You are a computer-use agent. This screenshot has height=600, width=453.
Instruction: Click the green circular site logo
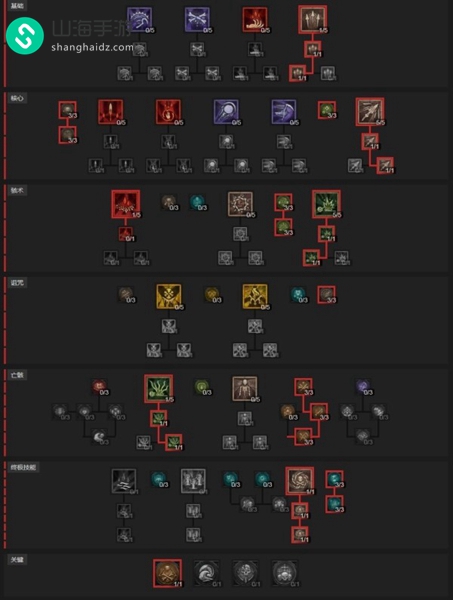coord(25,35)
